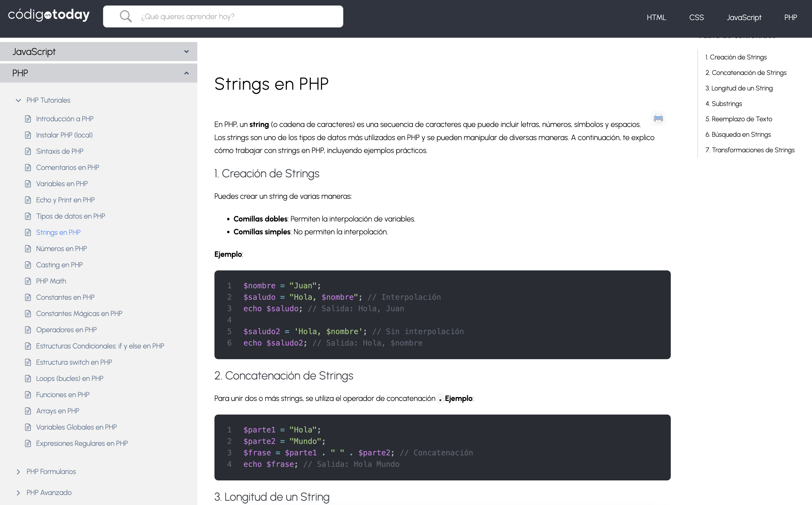Click document icon beside Loops (bucles) en PHP
The width and height of the screenshot is (812, 505).
28,379
